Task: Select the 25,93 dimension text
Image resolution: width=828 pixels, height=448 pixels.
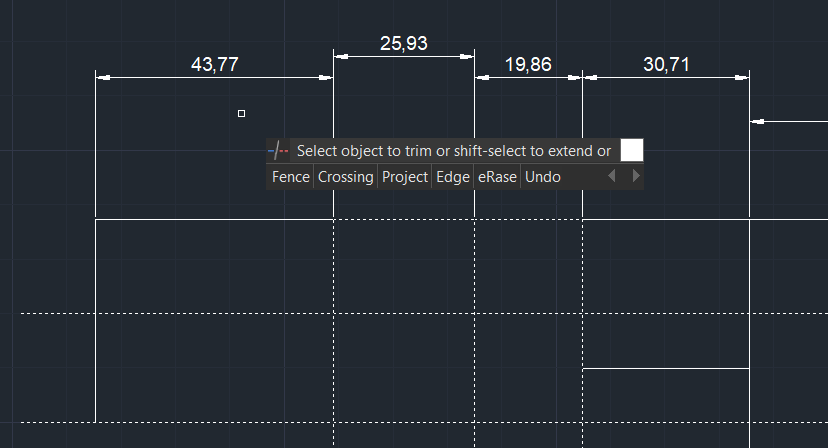Action: pos(403,43)
